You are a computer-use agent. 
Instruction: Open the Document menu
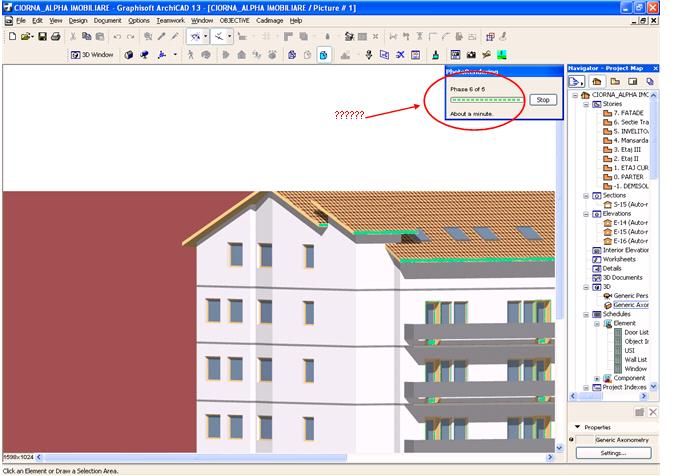tap(107, 20)
